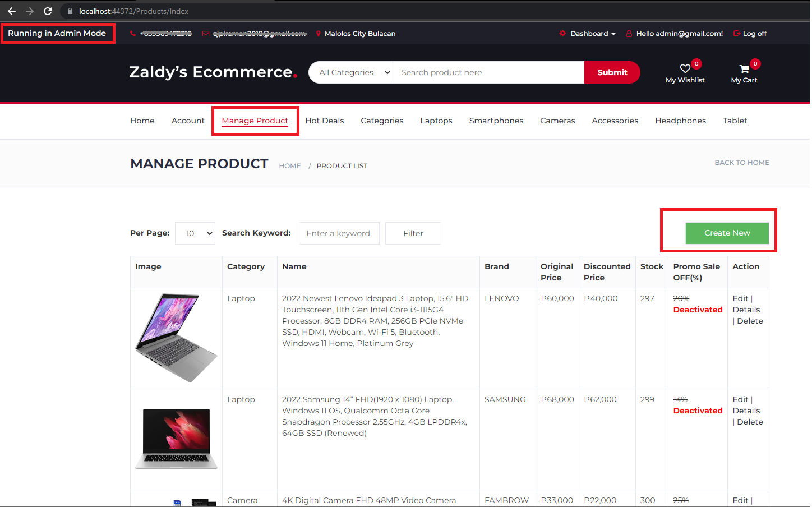This screenshot has height=507, width=812.
Task: Open the Per Page dropdown
Action: pos(195,233)
